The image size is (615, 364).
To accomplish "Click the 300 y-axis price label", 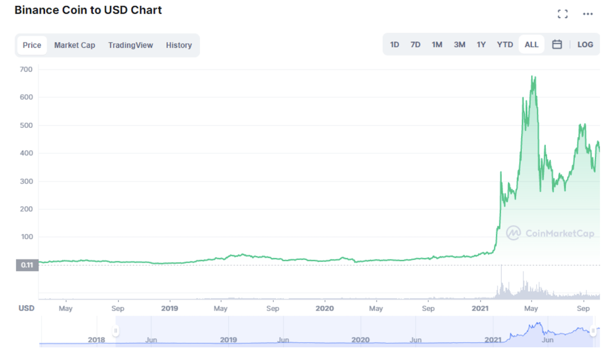I will pos(26,181).
